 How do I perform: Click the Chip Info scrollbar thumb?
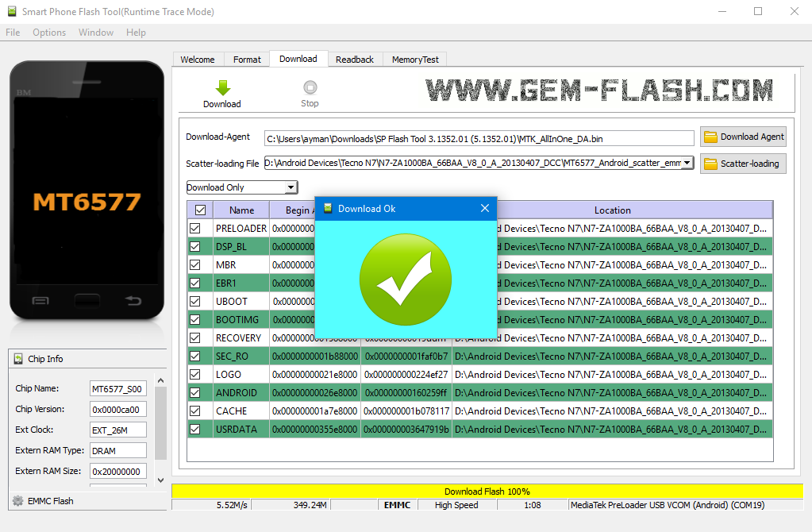point(160,423)
